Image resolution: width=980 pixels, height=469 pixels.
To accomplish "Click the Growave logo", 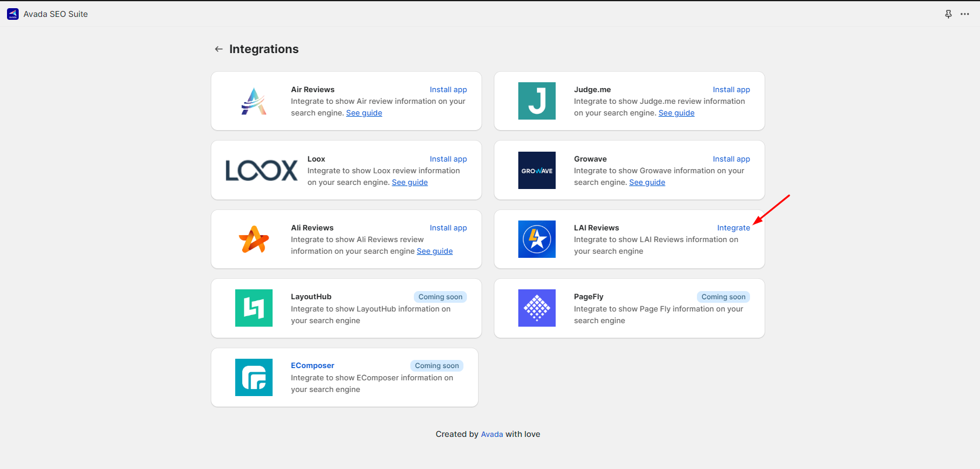I will (537, 170).
